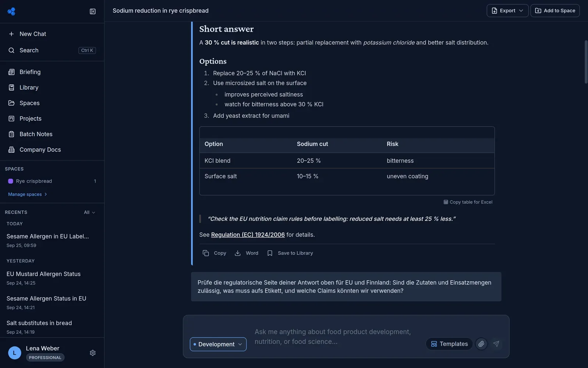This screenshot has width=588, height=368.
Task: Open the Development mode dropdown
Action: click(x=218, y=344)
